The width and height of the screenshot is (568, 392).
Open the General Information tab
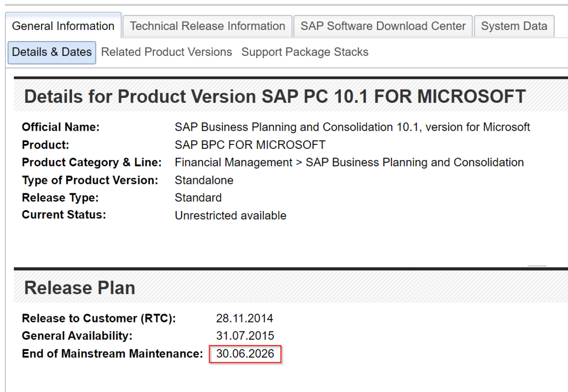[63, 26]
